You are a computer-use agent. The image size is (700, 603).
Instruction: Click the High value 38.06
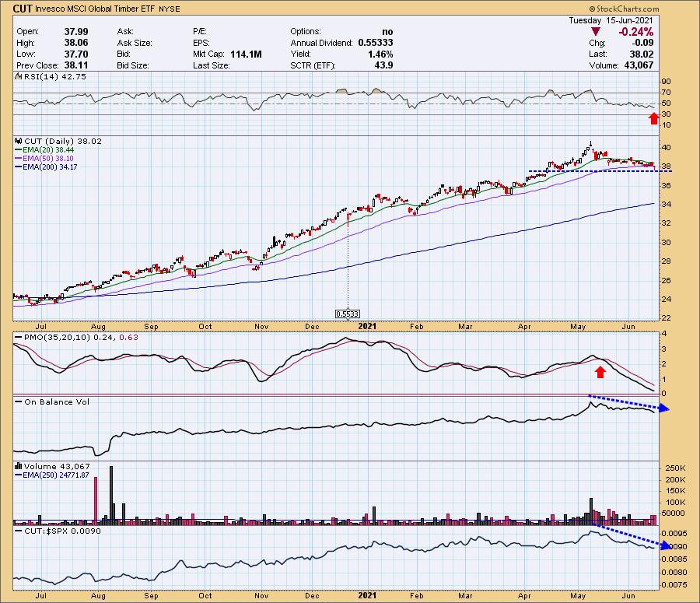point(76,43)
